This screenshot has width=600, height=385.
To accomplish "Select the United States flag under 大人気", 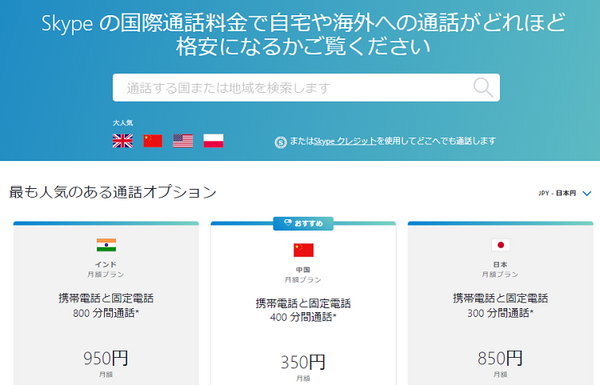I will (183, 141).
